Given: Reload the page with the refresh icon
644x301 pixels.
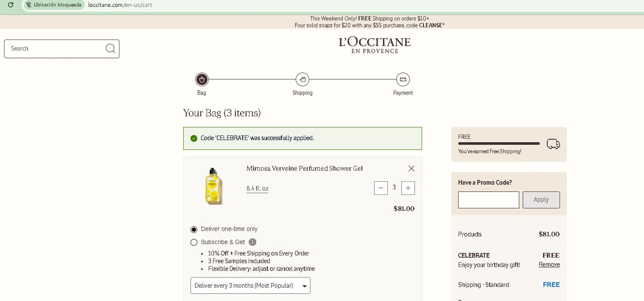Looking at the screenshot, I should [11, 5].
